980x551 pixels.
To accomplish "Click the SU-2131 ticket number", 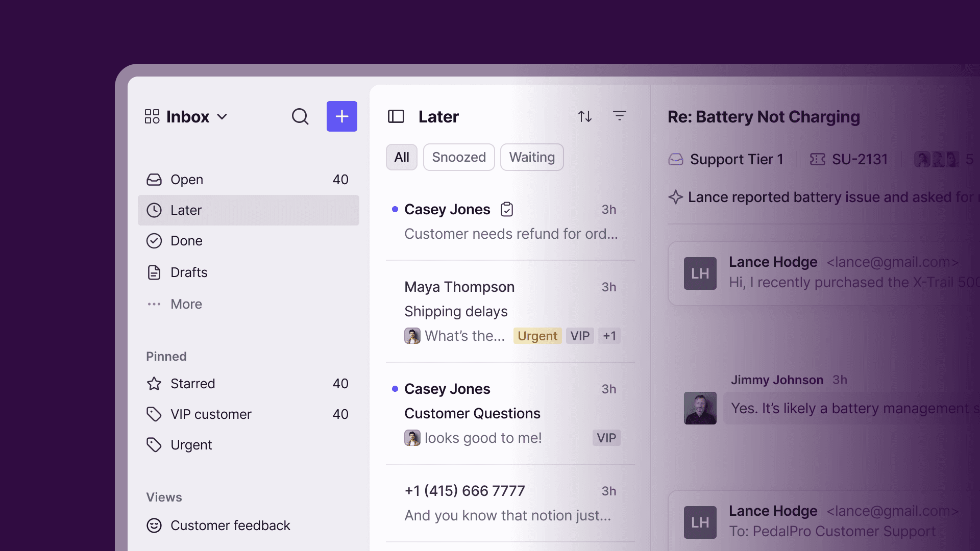I will point(860,160).
